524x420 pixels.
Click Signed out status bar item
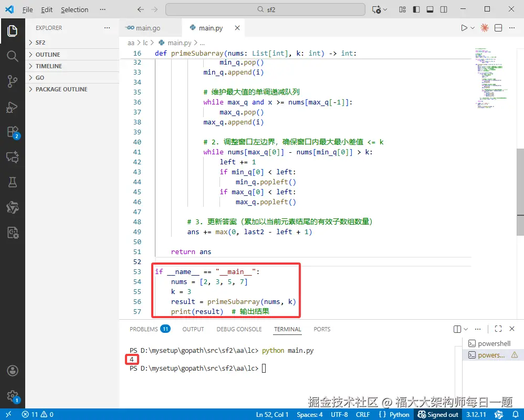(438, 414)
